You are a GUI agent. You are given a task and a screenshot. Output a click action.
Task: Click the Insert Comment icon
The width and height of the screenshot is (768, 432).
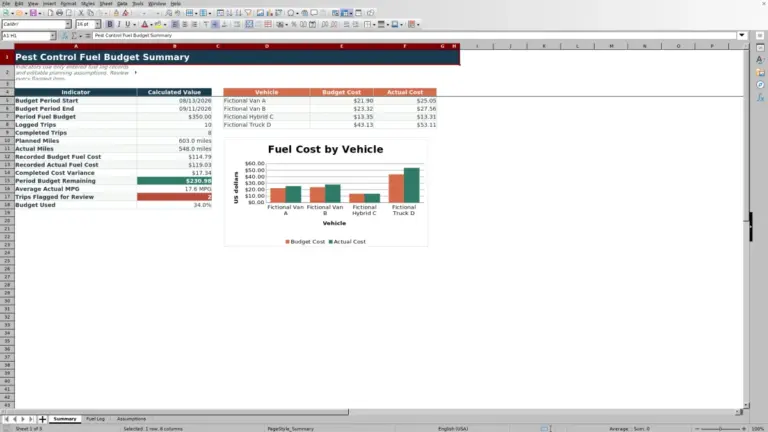[314, 13]
